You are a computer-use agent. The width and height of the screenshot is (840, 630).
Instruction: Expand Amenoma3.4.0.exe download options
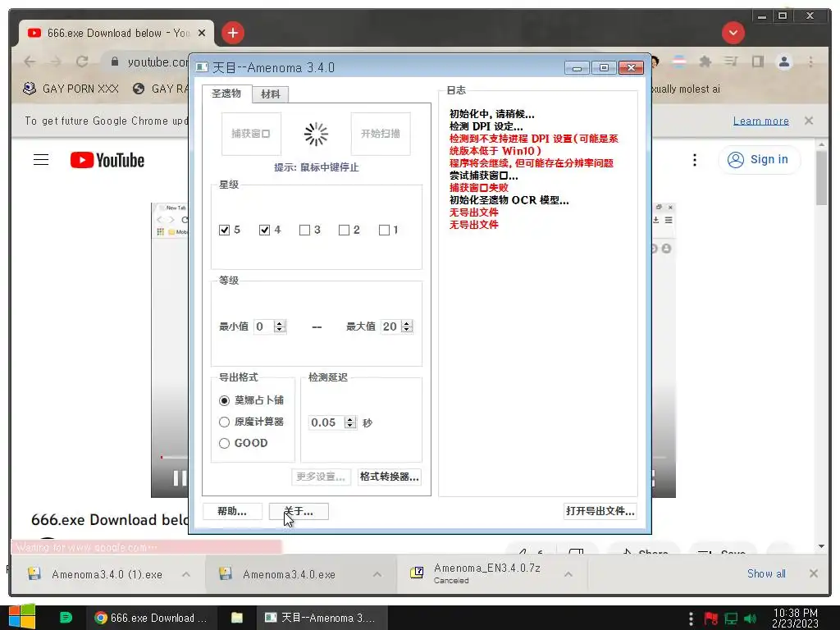[377, 574]
